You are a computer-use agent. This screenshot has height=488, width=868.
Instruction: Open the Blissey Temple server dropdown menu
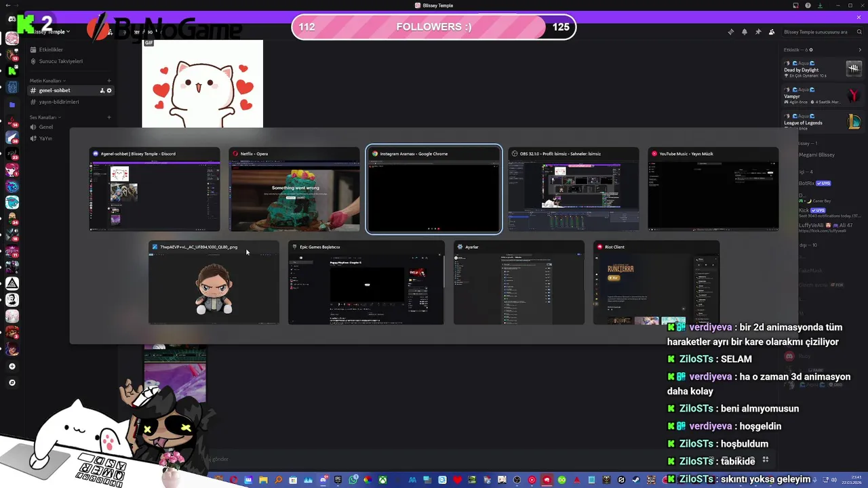pyautogui.click(x=51, y=31)
